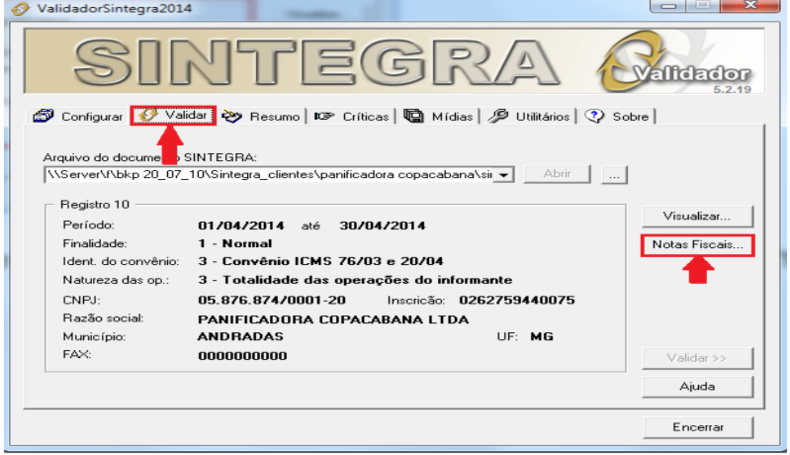Click the Críticas pointing-hand icon
The image size is (790, 455).
pos(322,117)
